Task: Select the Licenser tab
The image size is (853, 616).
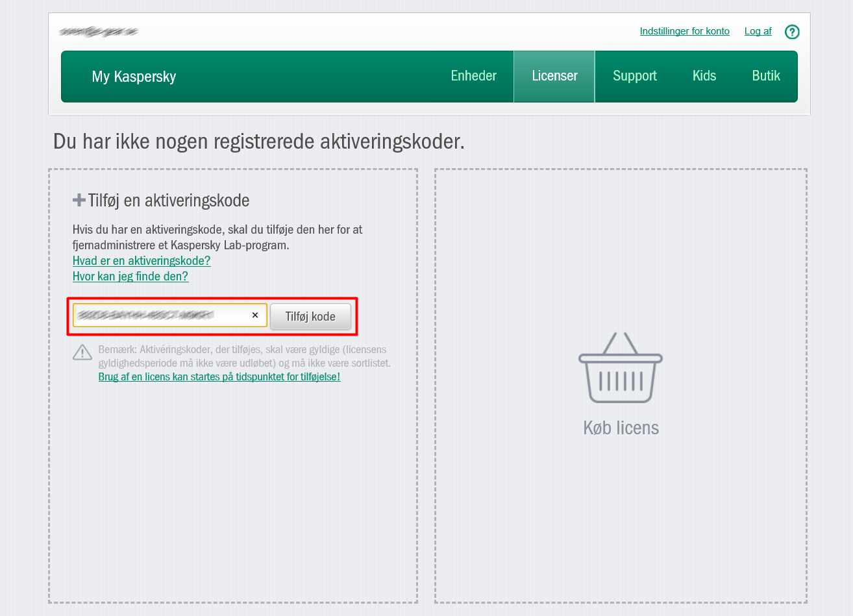Action: coord(554,76)
